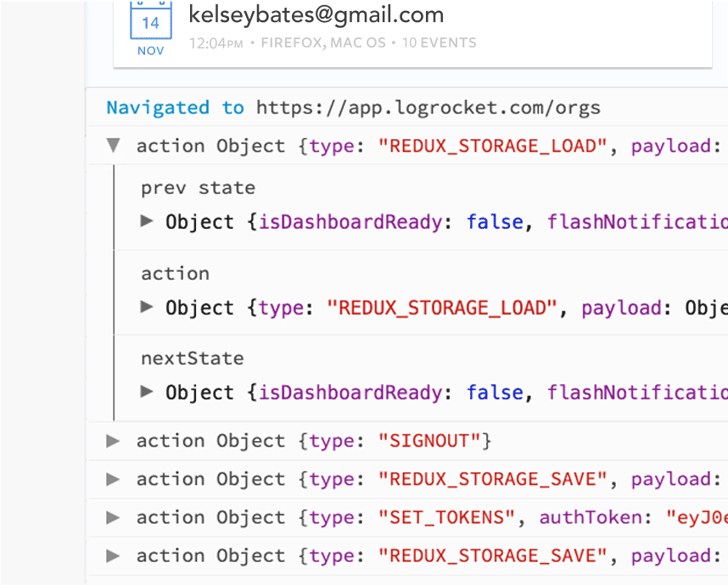Click the Nov 14 calendar icon
The height and width of the screenshot is (585, 728).
coord(151,28)
